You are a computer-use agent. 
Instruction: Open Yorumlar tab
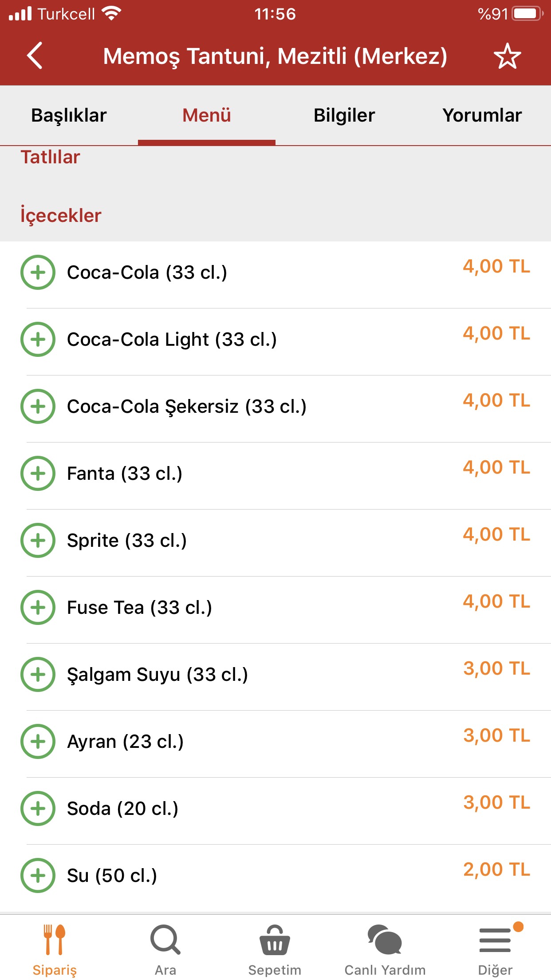click(482, 115)
